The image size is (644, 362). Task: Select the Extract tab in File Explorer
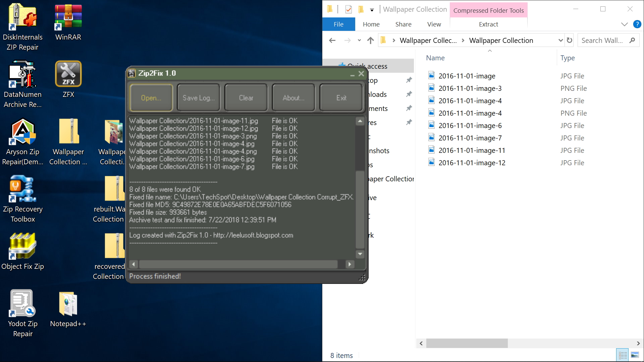[x=488, y=24]
